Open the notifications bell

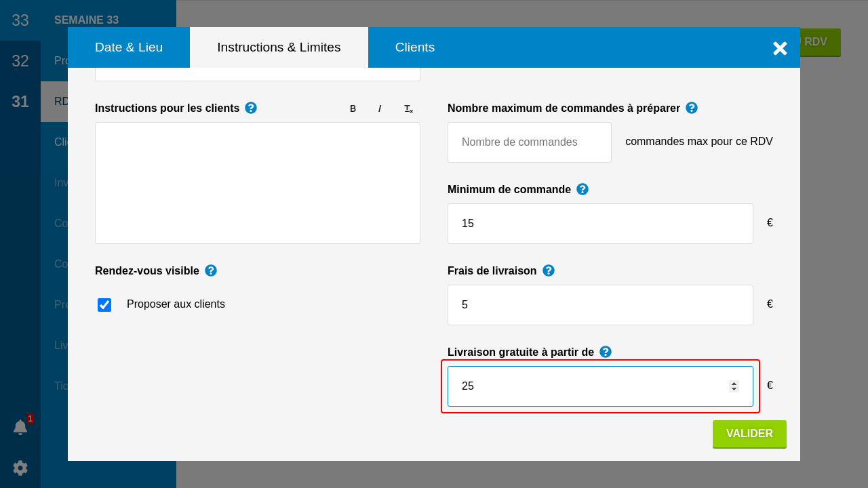point(20,427)
